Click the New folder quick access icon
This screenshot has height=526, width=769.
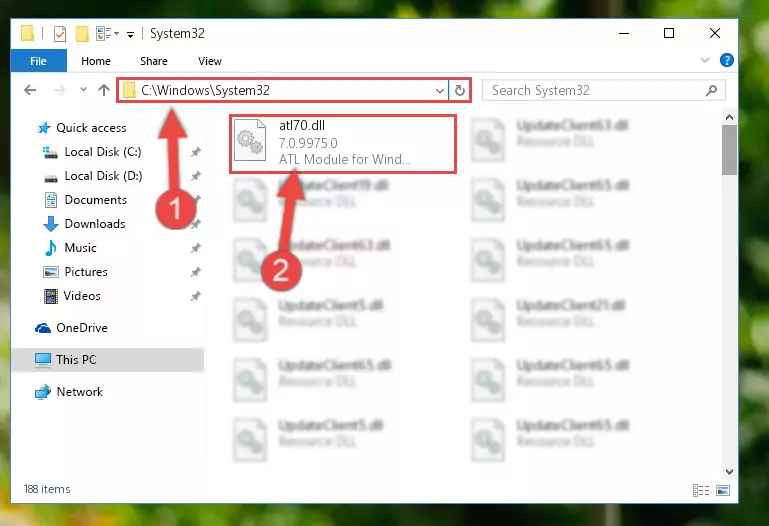click(82, 34)
